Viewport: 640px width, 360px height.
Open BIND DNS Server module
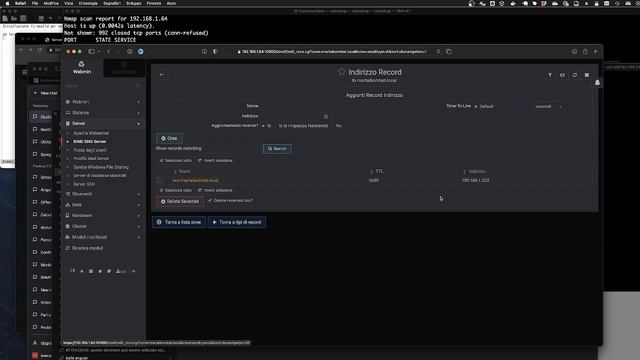coord(89,142)
